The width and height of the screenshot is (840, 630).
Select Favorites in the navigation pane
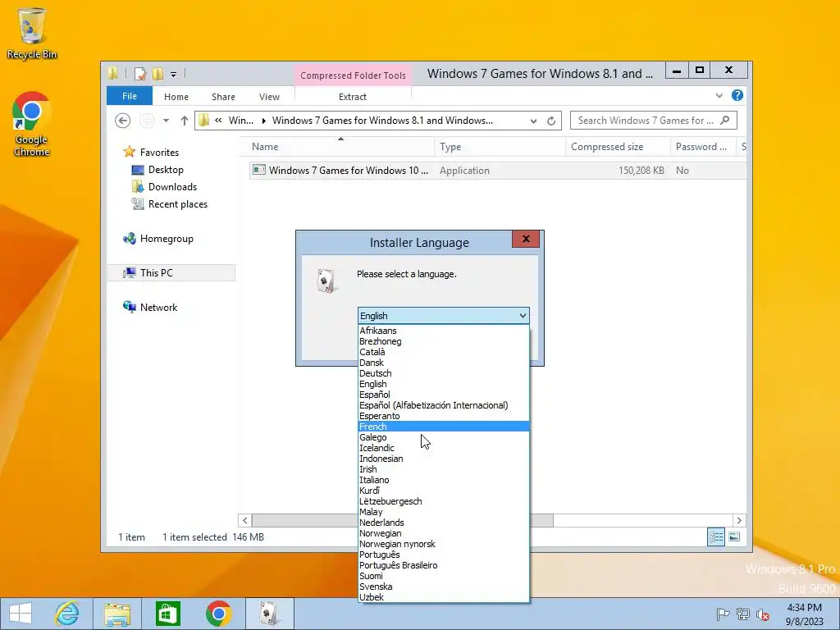click(x=159, y=153)
